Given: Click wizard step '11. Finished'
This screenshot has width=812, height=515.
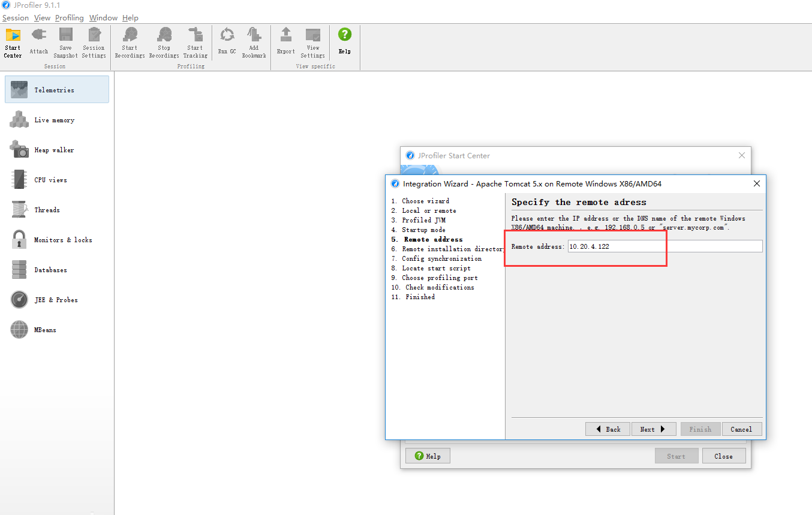Looking at the screenshot, I should click(x=413, y=297).
